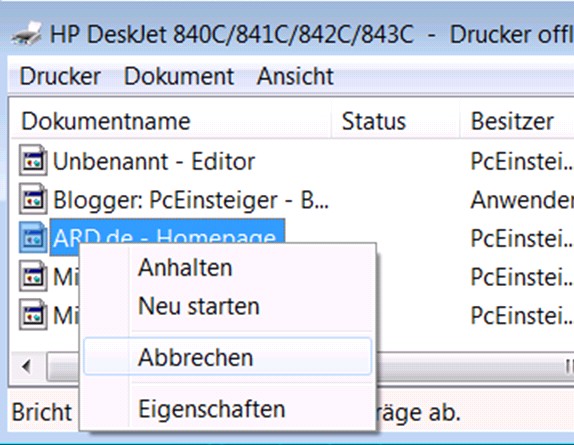
Task: Sort by the Dokumentname column header
Action: (171, 121)
